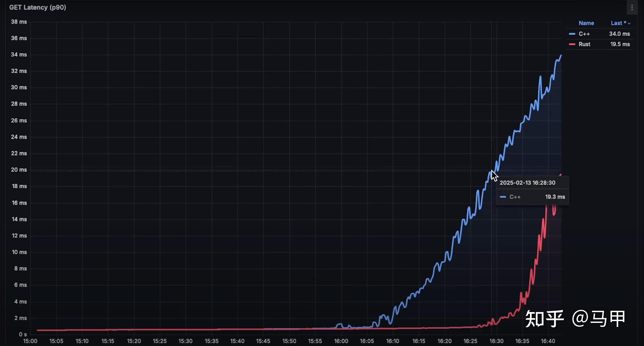Click the 34.0 ms legend value
This screenshot has width=644, height=346.
coord(619,34)
